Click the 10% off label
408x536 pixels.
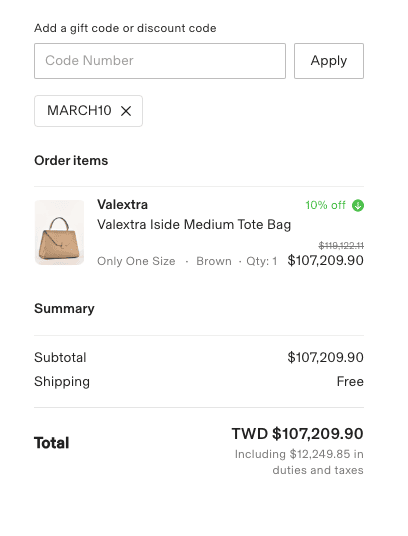[325, 205]
